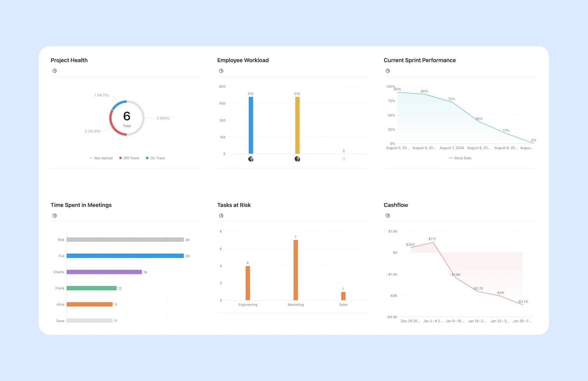Click the clock icon under Employee Workload
588x381 pixels.
coord(221,71)
